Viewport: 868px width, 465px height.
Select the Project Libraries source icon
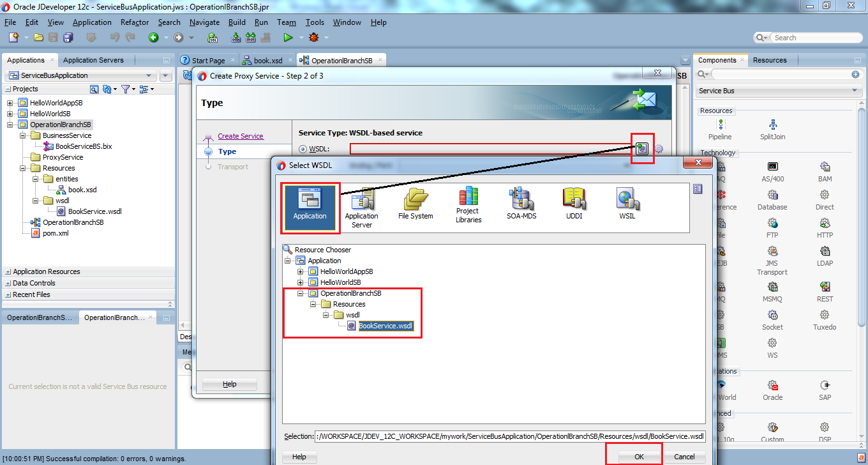[468, 205]
